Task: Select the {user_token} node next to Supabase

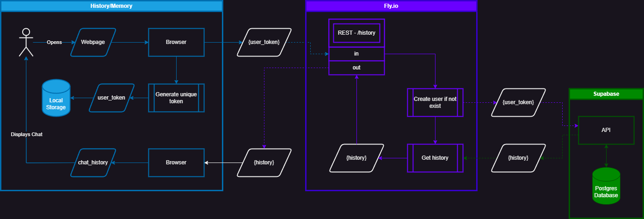Action: click(518, 102)
